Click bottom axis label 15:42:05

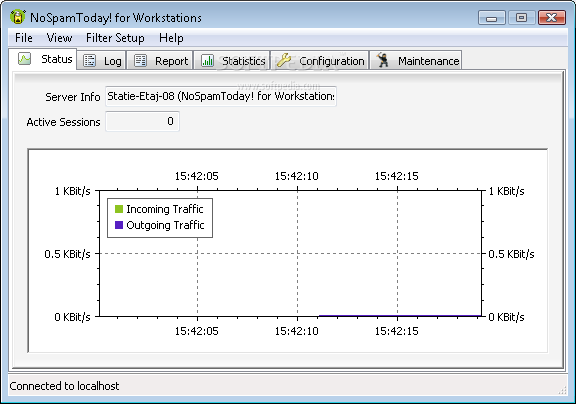pyautogui.click(x=197, y=331)
